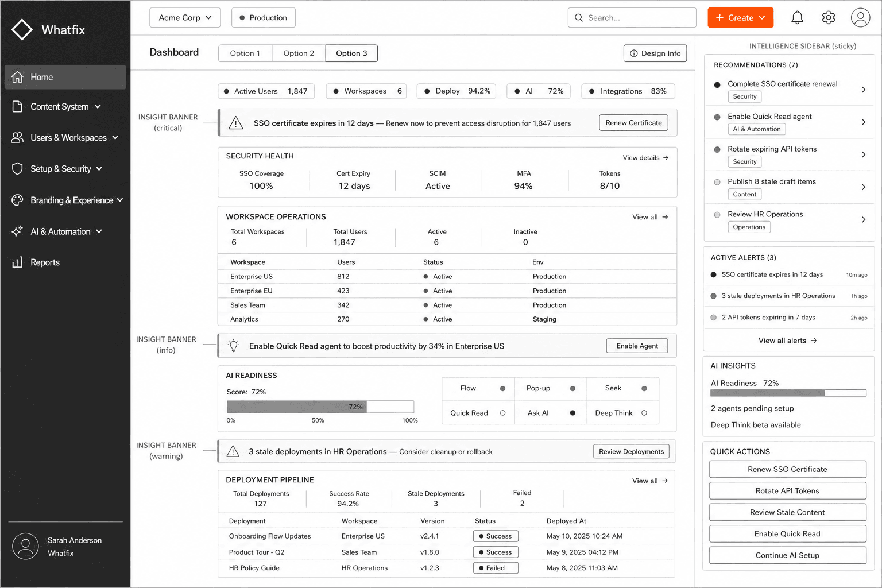Click the Content System document icon
The height and width of the screenshot is (588, 882).
click(17, 107)
